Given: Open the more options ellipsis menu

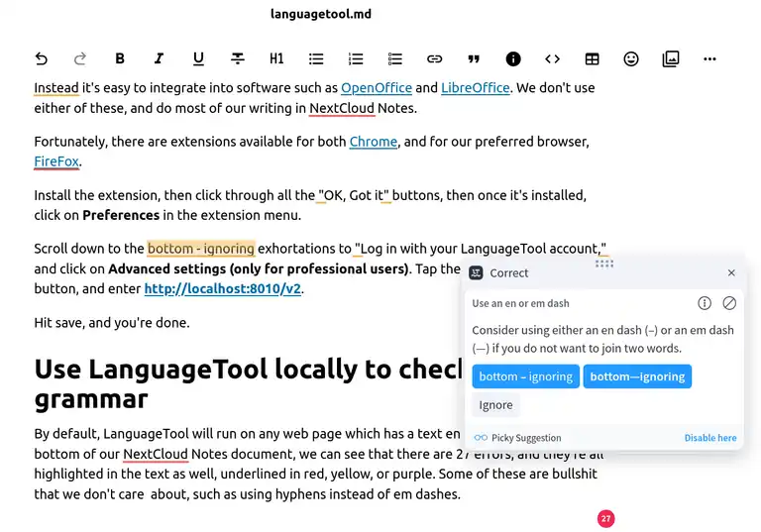Looking at the screenshot, I should [x=709, y=58].
